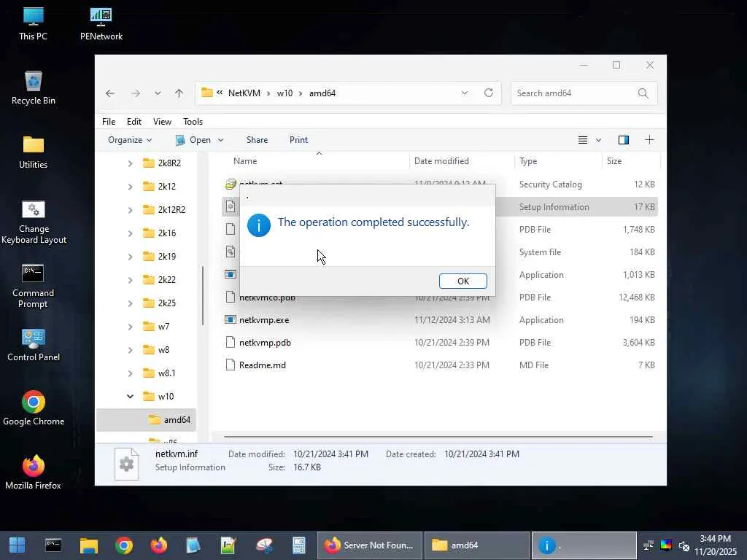Viewport: 747px width, 560px height.
Task: Click Print in the toolbar
Action: (x=298, y=140)
